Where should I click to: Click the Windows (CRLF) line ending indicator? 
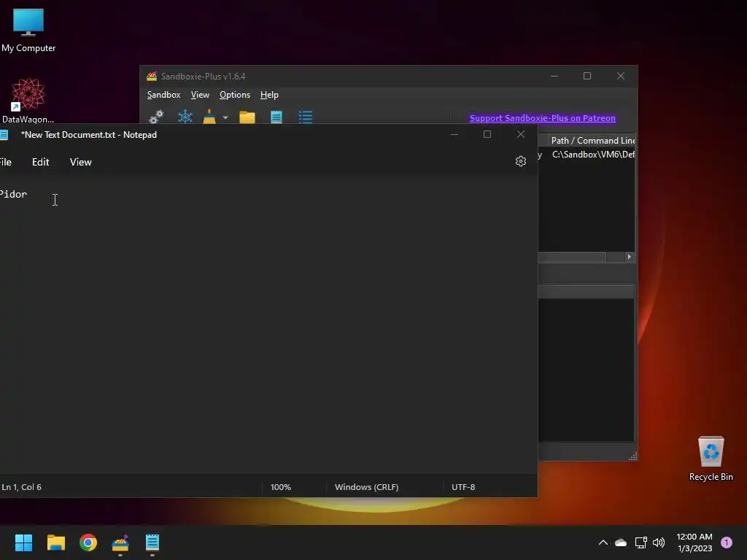[367, 487]
